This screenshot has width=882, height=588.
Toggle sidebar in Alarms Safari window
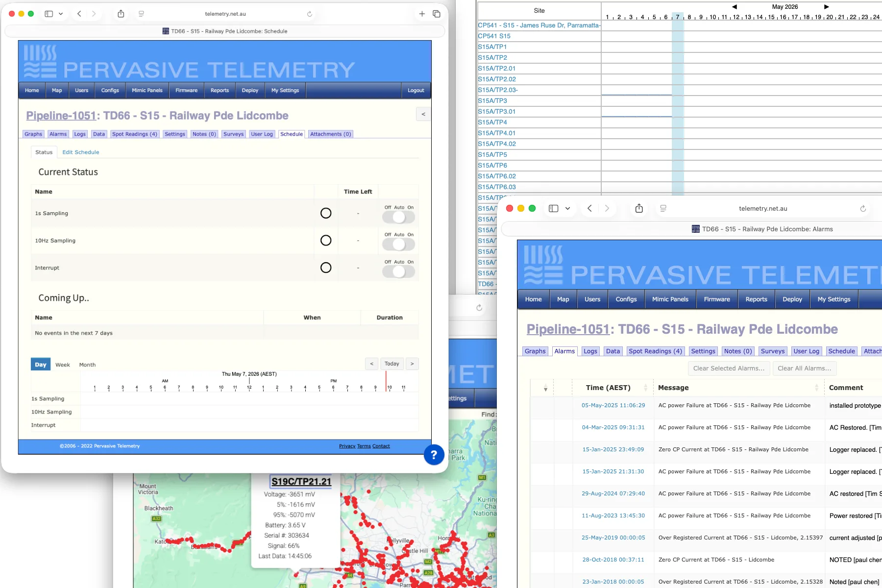click(553, 208)
